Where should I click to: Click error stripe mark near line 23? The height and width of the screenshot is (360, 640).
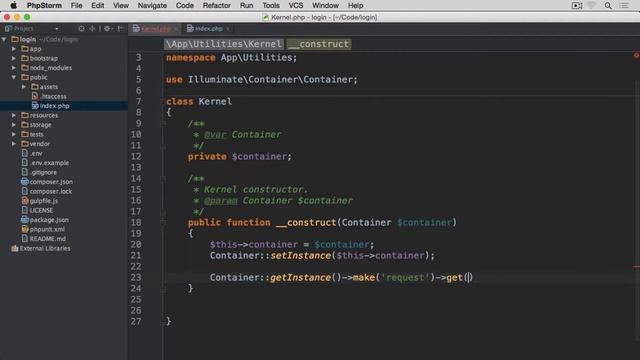(x=636, y=267)
